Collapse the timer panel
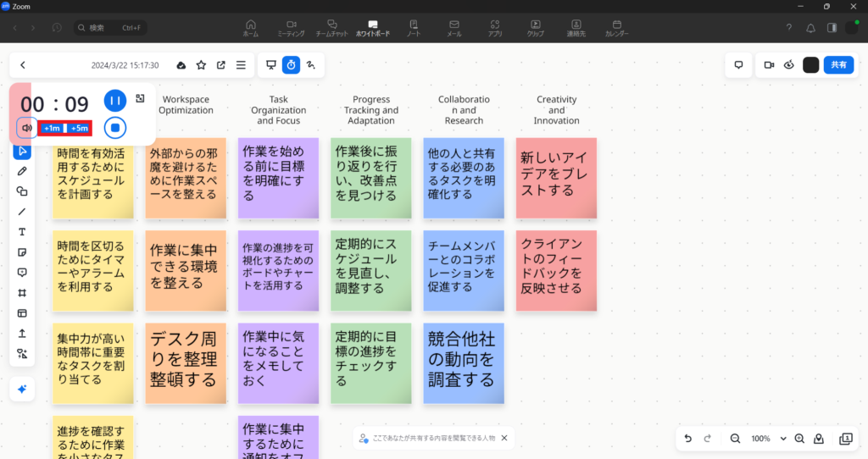 [140, 99]
